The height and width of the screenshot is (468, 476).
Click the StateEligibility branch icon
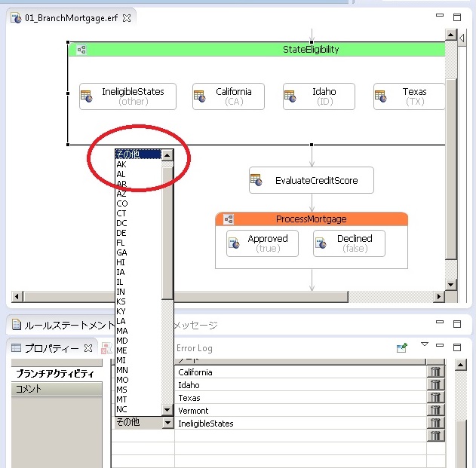pyautogui.click(x=81, y=50)
